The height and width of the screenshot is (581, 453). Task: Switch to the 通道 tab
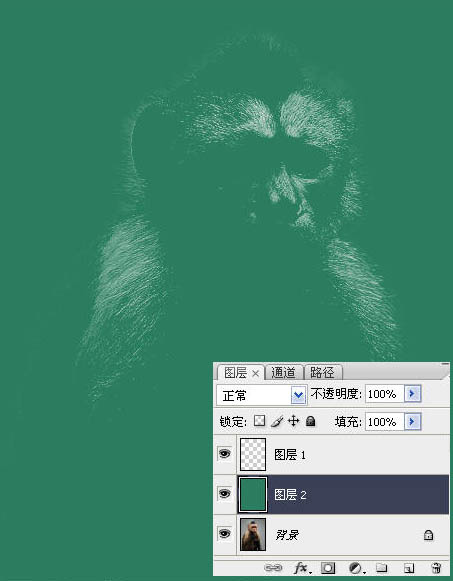284,372
